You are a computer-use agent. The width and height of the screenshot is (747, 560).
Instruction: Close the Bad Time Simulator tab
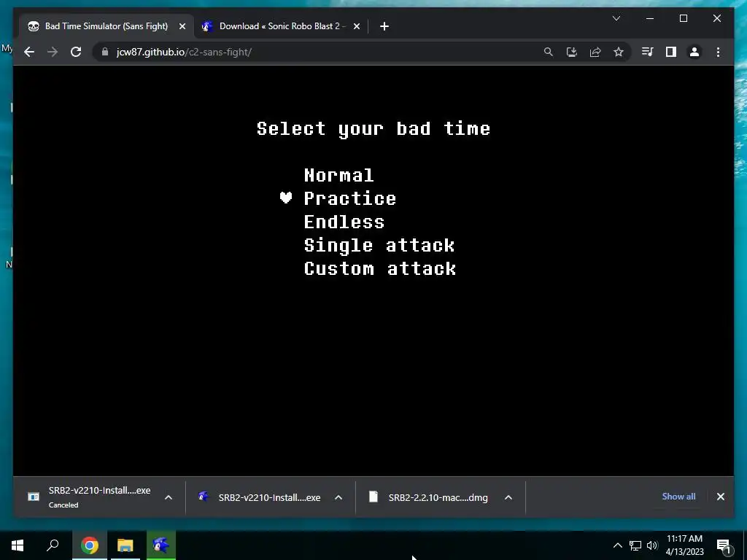tap(182, 27)
